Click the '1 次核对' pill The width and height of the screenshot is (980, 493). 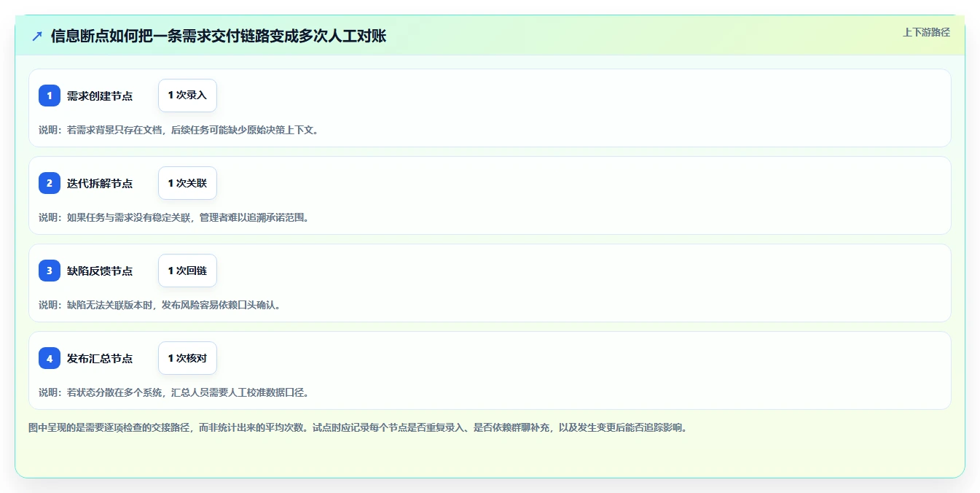coord(187,358)
